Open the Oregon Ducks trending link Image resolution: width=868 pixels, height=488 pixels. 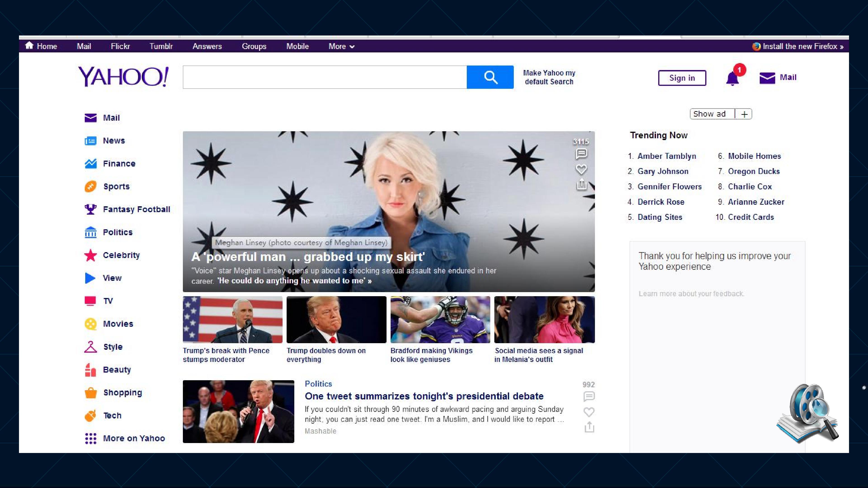754,171
